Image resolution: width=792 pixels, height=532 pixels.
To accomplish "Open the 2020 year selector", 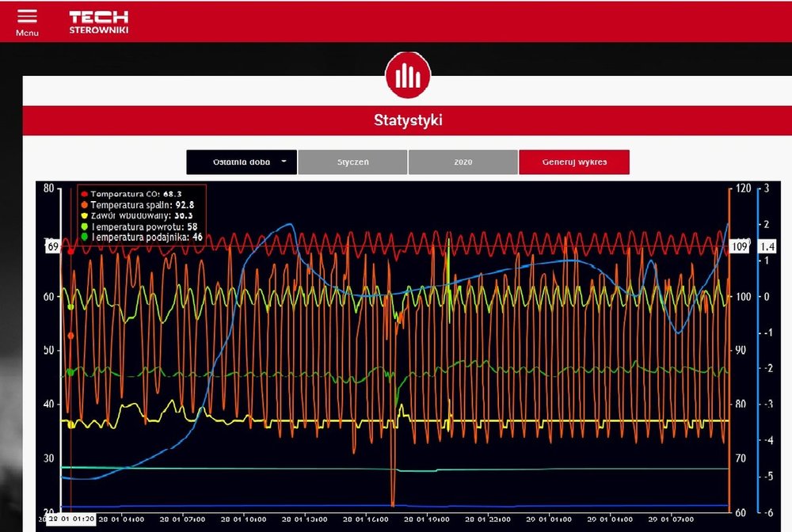I will click(x=463, y=162).
